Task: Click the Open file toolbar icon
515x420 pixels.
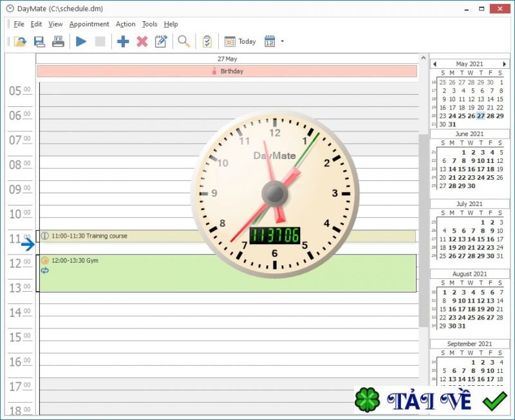Action: tap(21, 41)
